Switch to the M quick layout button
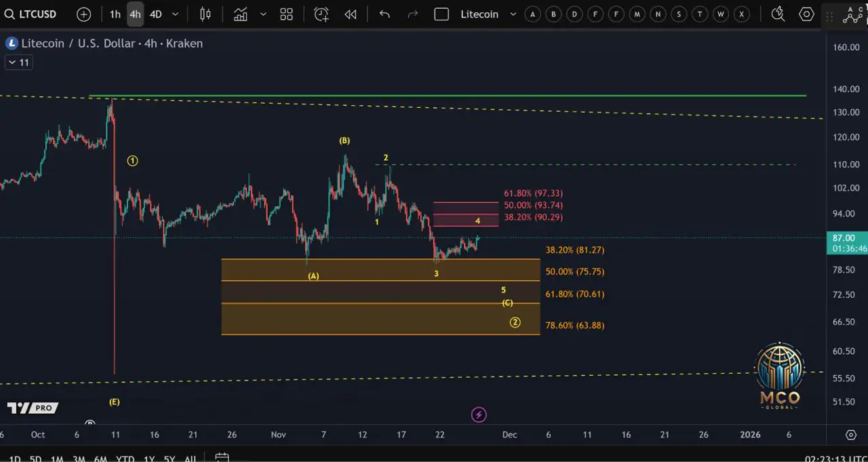Viewport: 868px width, 462px height. click(x=637, y=14)
